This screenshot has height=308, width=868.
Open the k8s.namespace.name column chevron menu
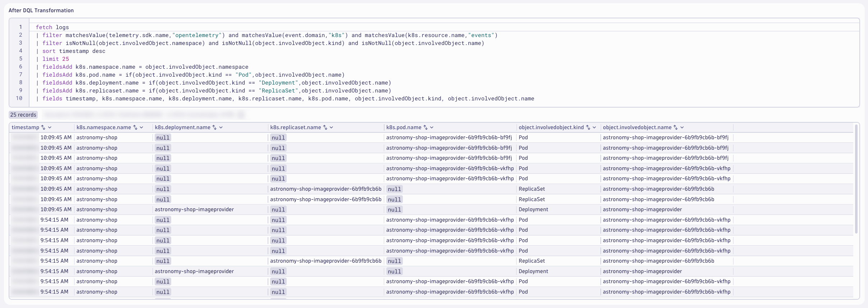(x=142, y=127)
